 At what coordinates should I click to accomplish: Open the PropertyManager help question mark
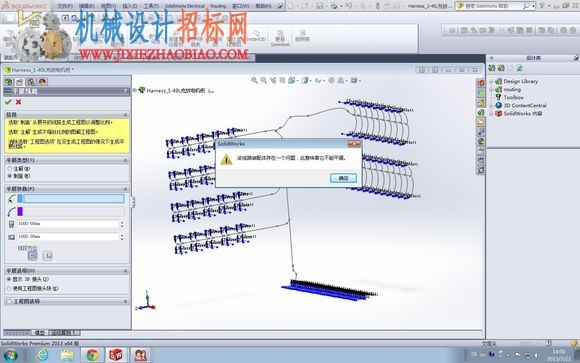(125, 91)
